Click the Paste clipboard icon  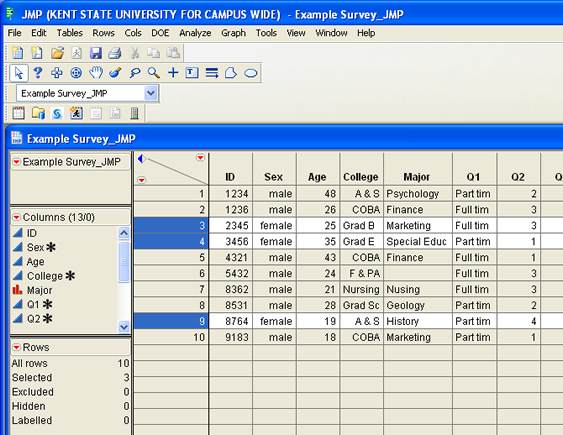173,53
